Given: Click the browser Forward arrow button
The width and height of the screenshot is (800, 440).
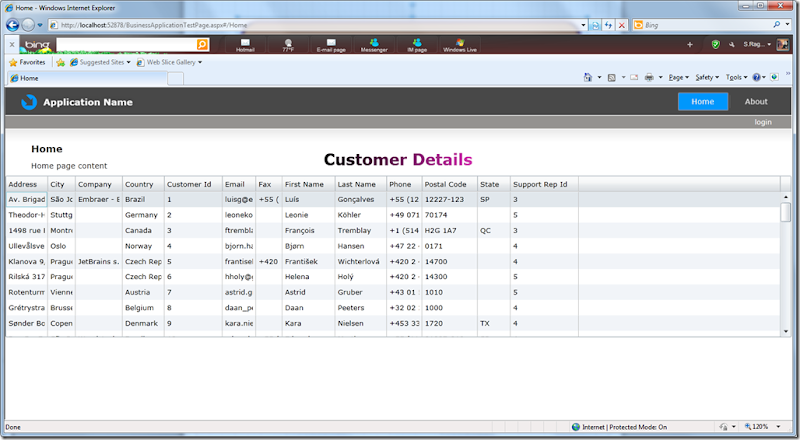Looking at the screenshot, I should [x=28, y=25].
